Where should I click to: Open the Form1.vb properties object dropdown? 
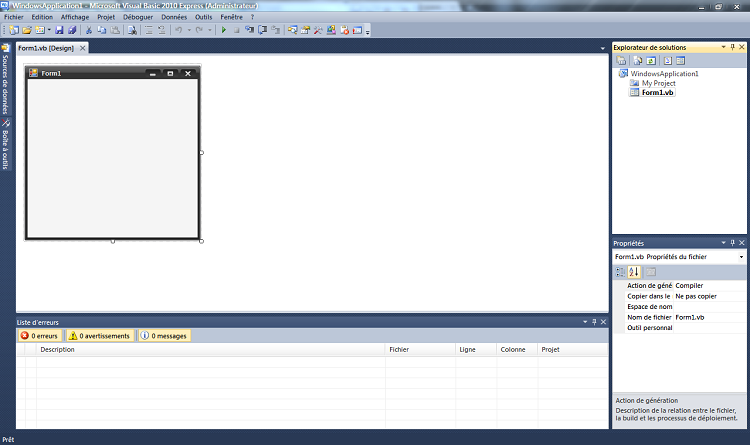pos(741,257)
